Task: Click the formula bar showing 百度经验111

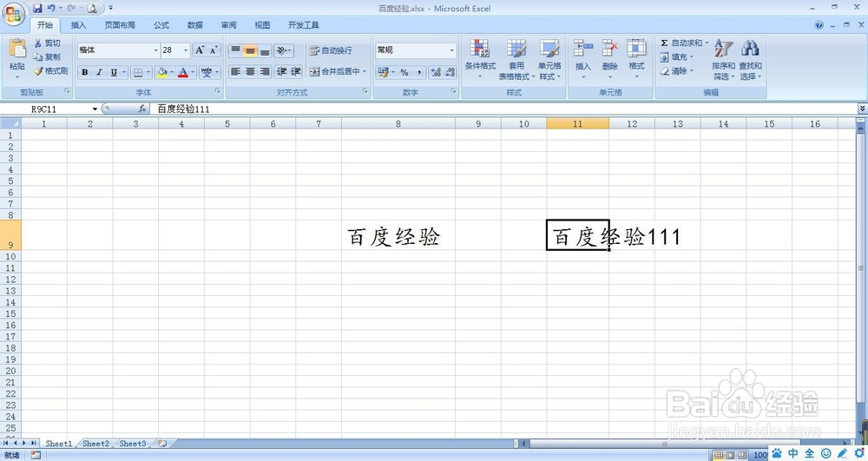Action: (x=503, y=109)
